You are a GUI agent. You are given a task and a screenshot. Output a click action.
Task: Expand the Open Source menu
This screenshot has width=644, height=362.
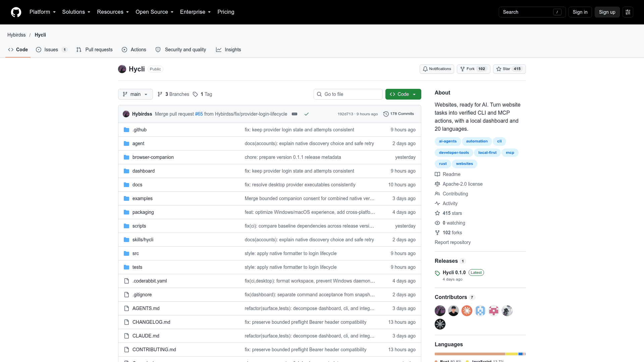pos(155,12)
